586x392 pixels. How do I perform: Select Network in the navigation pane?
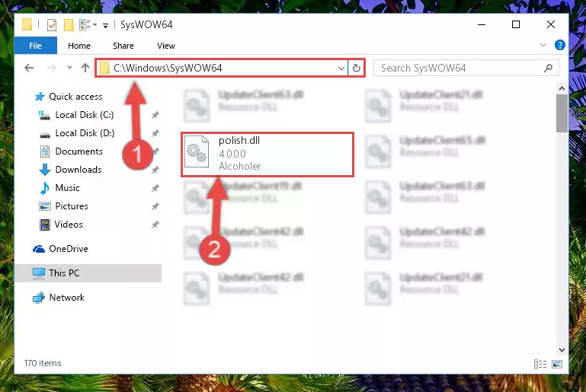(x=66, y=298)
